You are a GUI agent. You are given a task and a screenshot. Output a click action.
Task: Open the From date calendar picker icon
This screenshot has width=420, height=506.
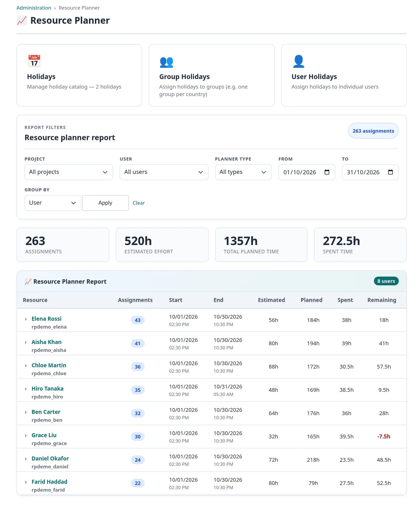[x=327, y=172]
